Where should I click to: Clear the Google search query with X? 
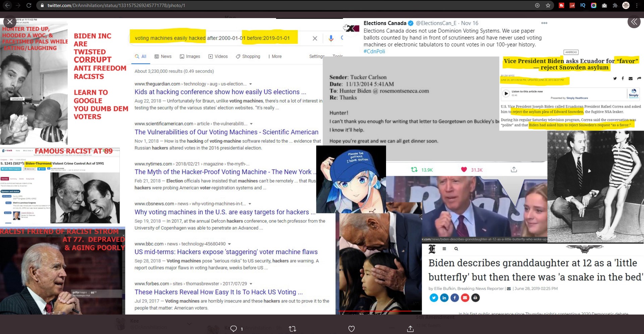(x=315, y=38)
